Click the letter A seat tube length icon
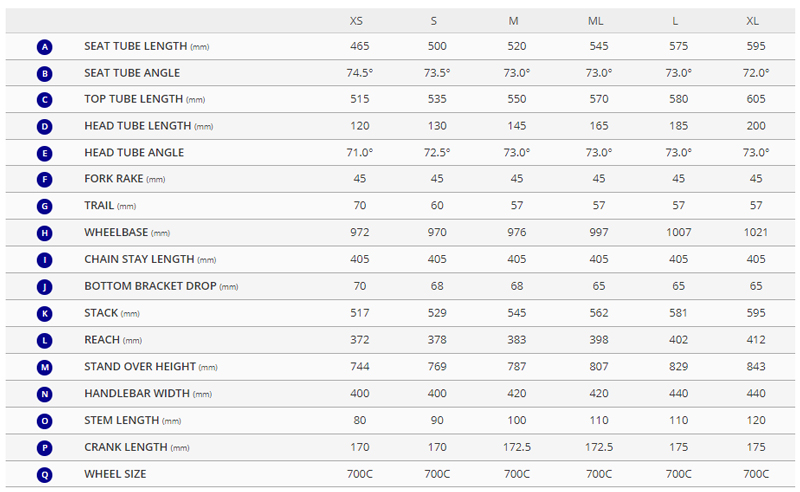This screenshot has width=800, height=492. click(x=44, y=47)
